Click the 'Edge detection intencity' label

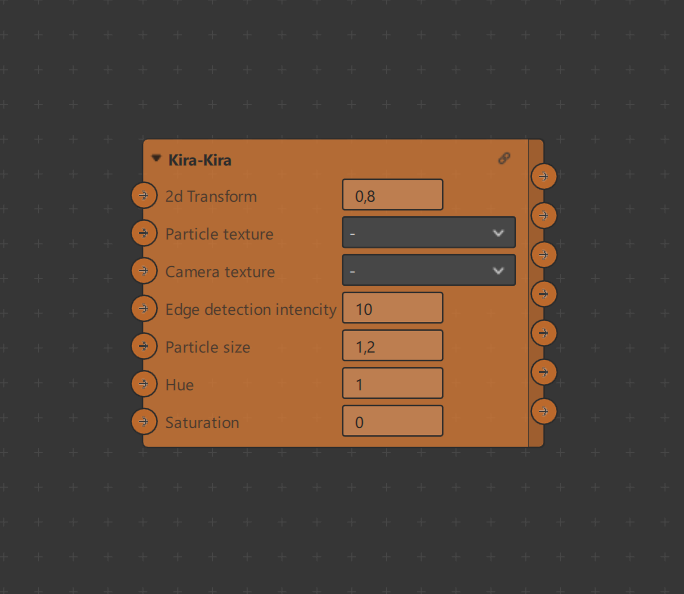[x=251, y=310]
